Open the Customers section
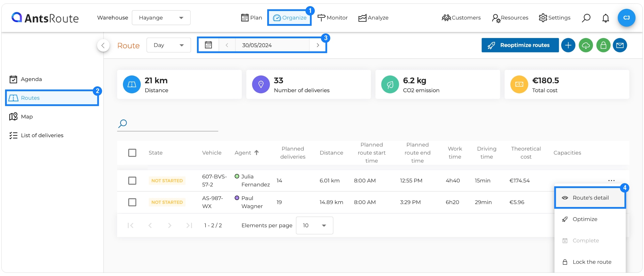 click(x=461, y=18)
